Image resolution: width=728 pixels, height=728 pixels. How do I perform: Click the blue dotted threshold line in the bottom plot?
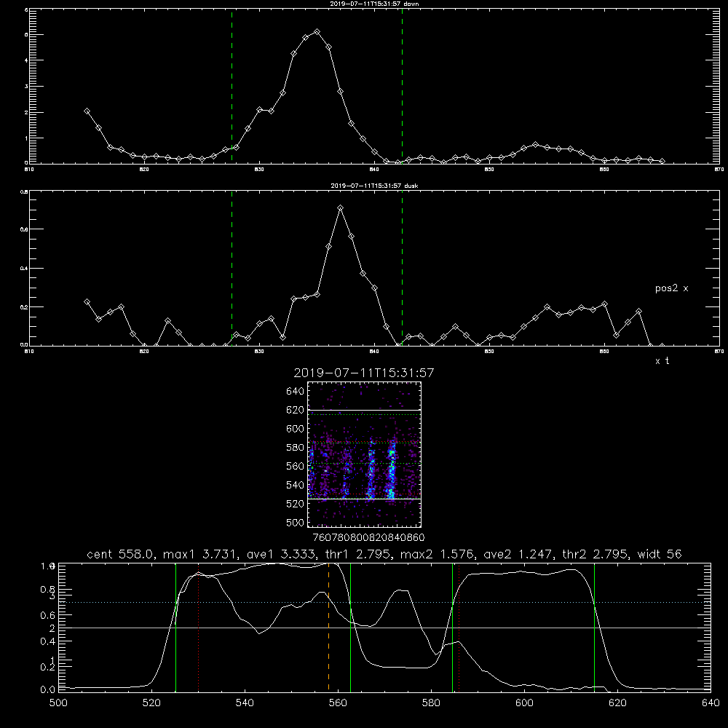(x=384, y=602)
